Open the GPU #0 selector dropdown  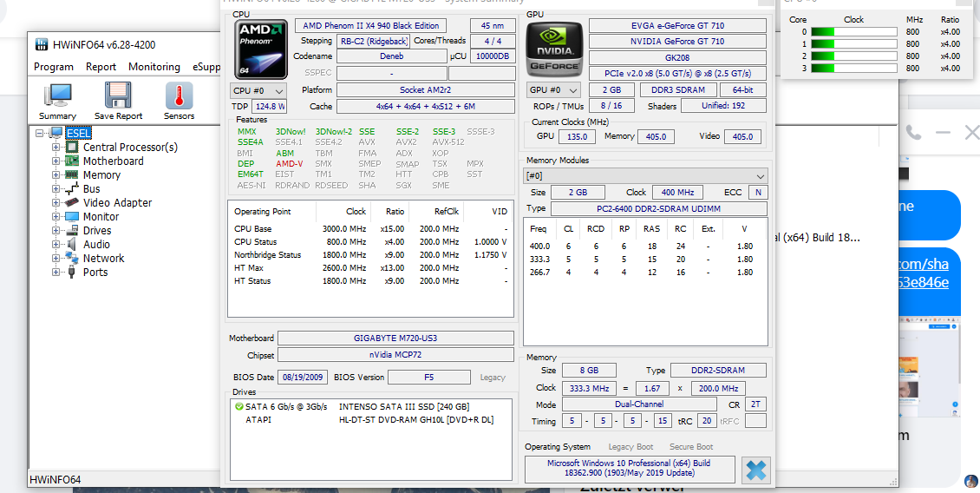(553, 90)
